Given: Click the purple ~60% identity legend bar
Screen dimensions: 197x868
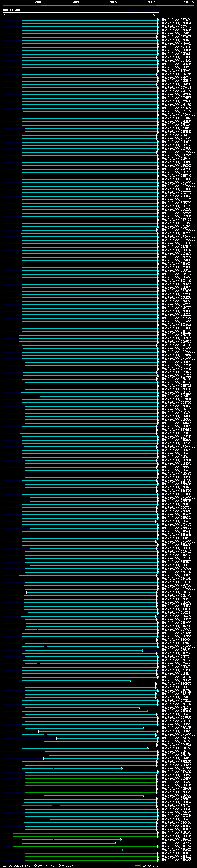Looking at the screenshot, I should pyautogui.click(x=99, y=6).
